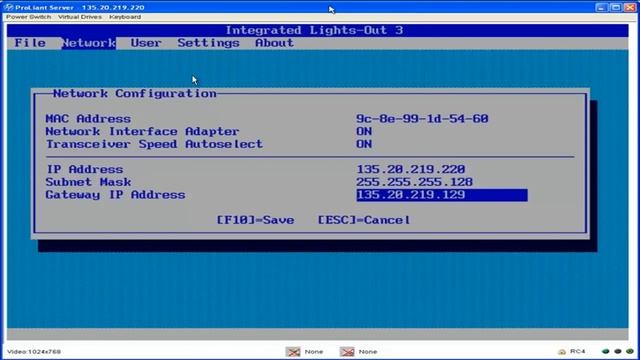Viewport: 640px width, 360px height.
Task: Click the first green status LED
Action: tap(606, 351)
